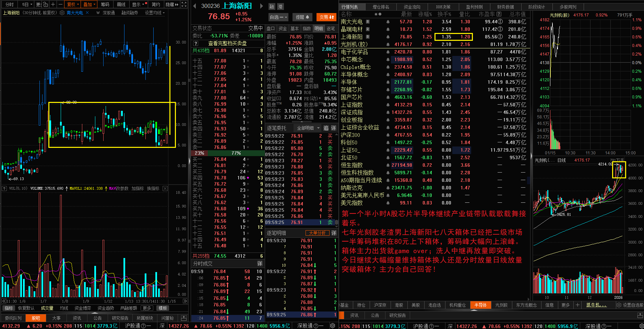
Task: Open 详 details for 分时成交
Action: pyautogui.click(x=260, y=263)
